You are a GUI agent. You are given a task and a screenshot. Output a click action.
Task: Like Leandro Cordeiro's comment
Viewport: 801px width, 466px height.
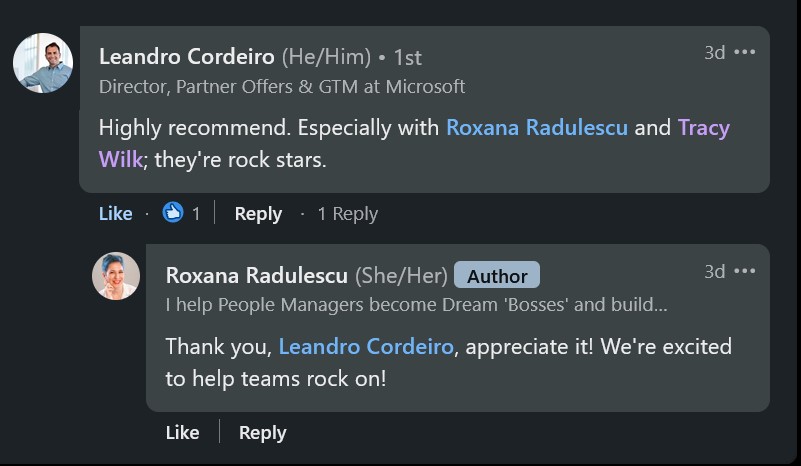point(116,213)
